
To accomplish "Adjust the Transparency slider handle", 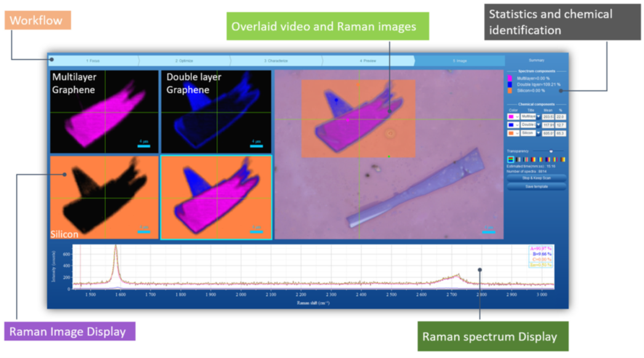I will [551, 151].
